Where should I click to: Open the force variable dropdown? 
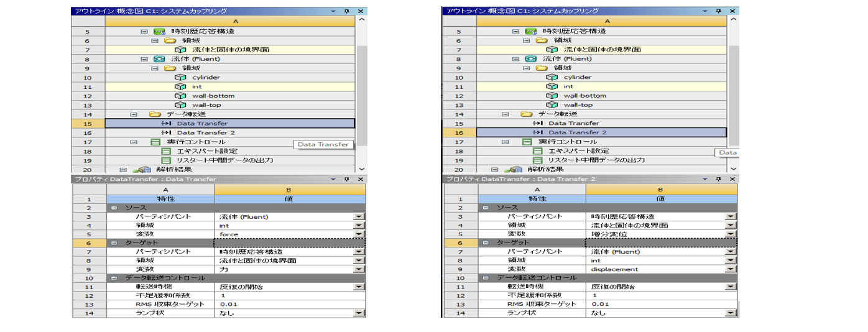(x=359, y=234)
